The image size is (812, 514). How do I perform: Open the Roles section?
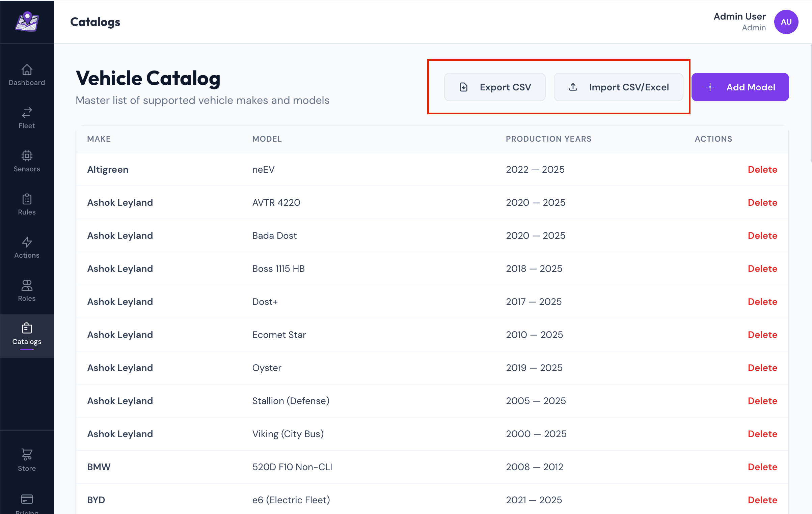click(27, 290)
